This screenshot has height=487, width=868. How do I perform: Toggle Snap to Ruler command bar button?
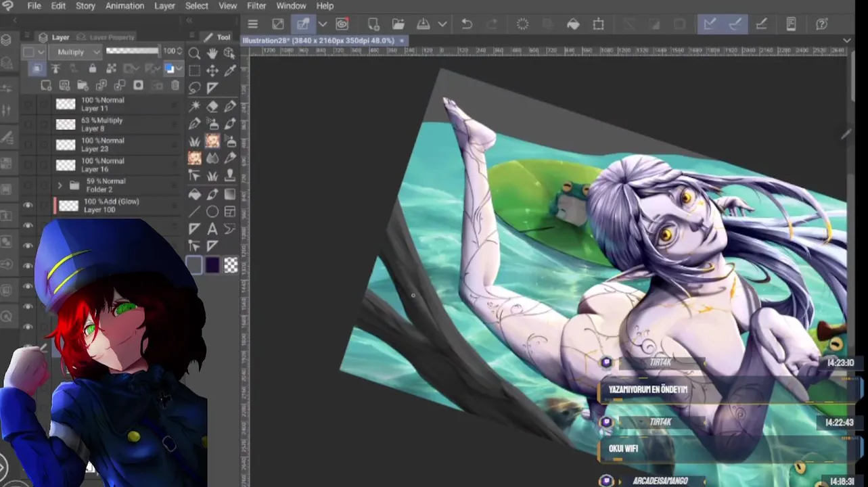(709, 24)
